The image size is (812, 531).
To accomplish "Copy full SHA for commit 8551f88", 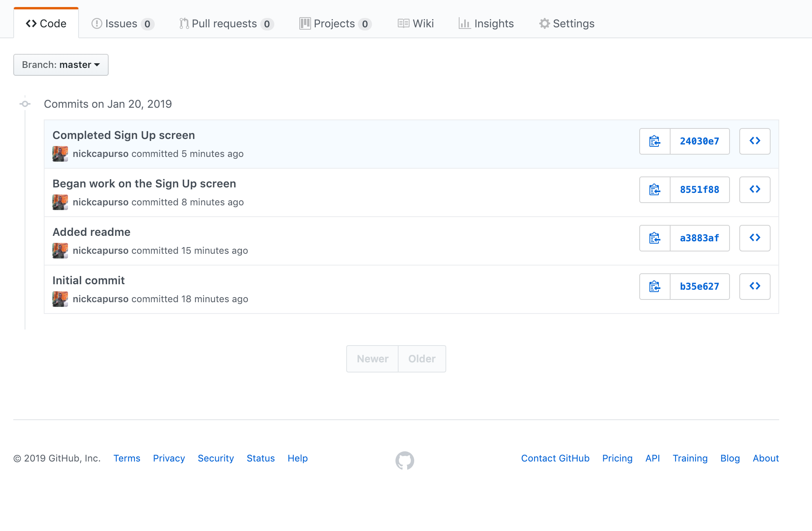I will click(655, 190).
